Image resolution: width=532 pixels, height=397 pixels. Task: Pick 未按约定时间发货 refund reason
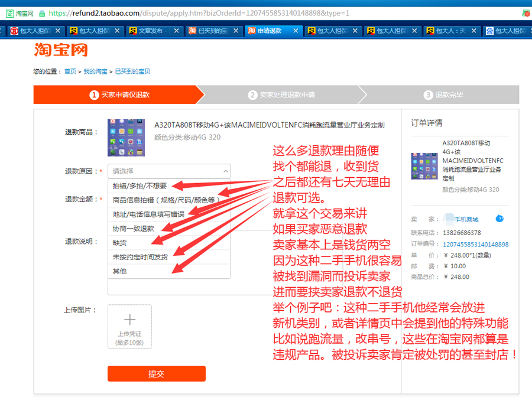140,257
